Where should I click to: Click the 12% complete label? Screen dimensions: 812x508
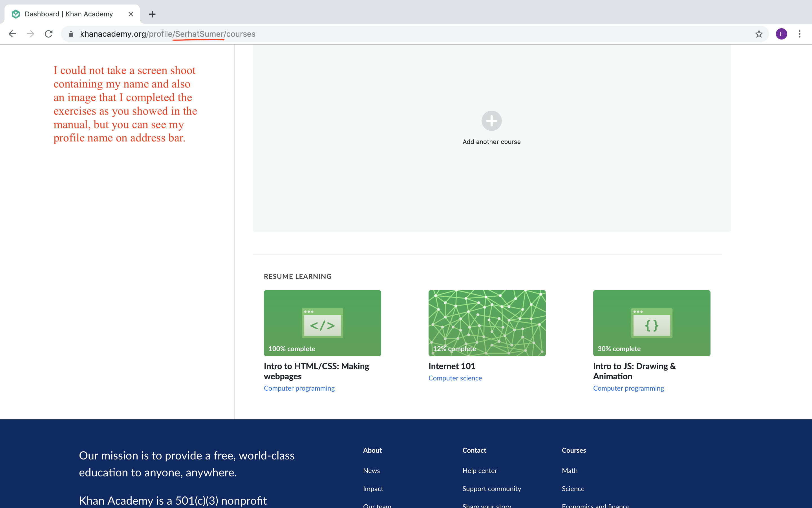[x=454, y=349]
